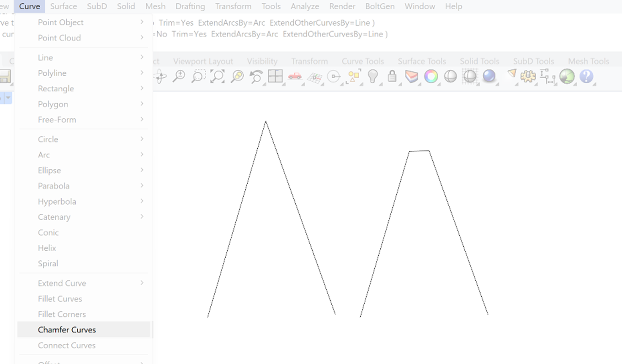Select the Zoom Extents magnifier icon
The height and width of the screenshot is (364, 622).
(218, 76)
